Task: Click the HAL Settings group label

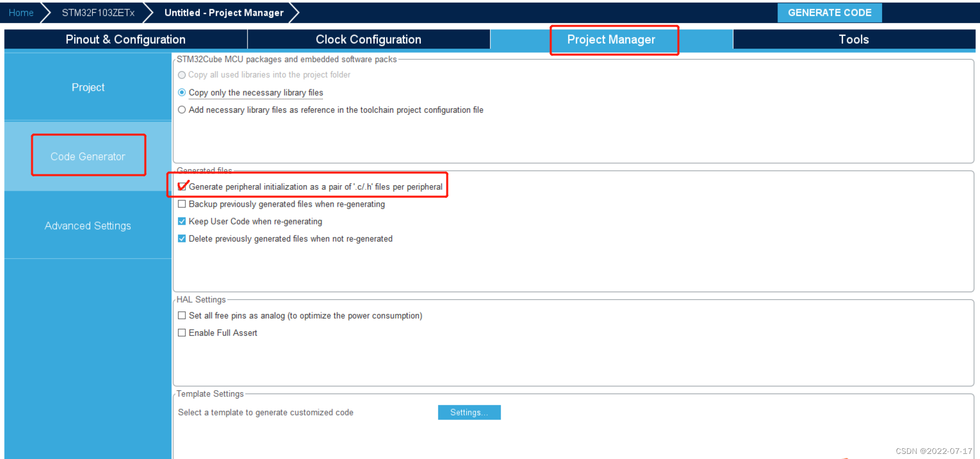Action: 201,300
